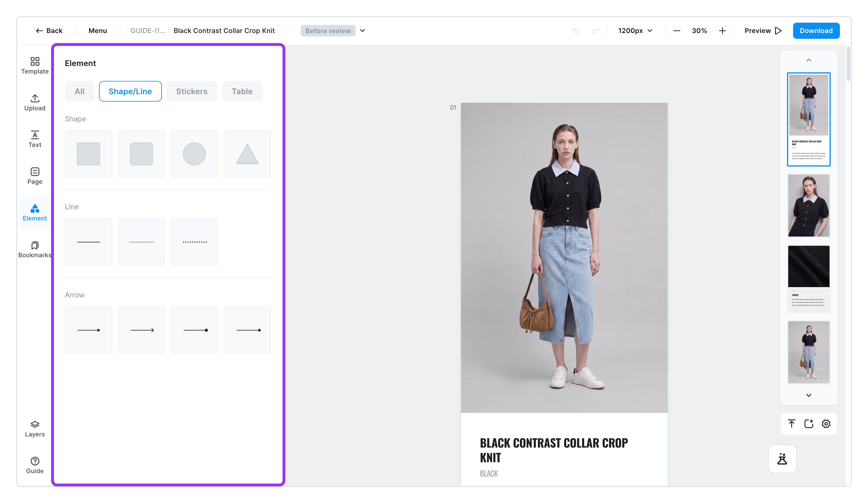Image resolution: width=868 pixels, height=503 pixels.
Task: Click the move-to-top arrow icon
Action: (x=792, y=423)
